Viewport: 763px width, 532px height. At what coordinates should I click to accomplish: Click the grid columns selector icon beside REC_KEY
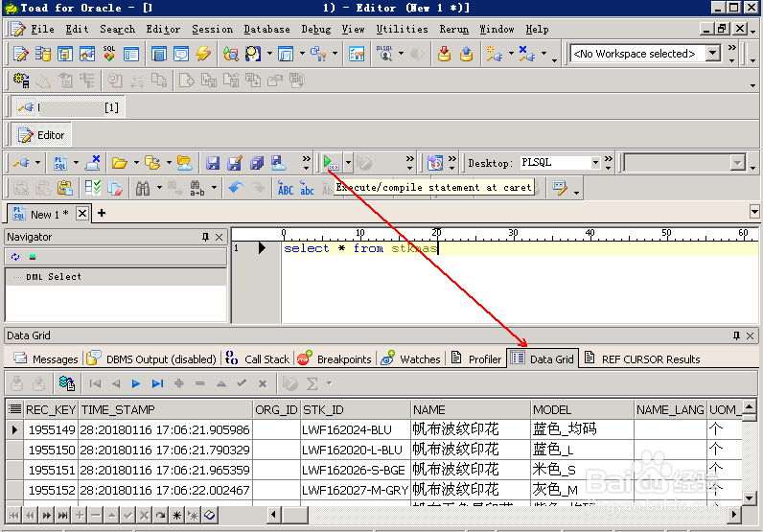15,410
